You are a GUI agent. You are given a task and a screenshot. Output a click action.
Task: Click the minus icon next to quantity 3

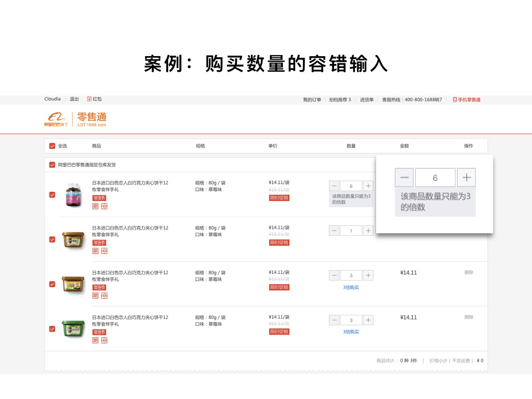tap(334, 275)
